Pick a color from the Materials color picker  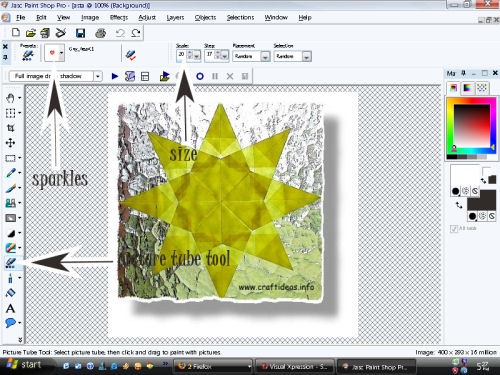point(471,127)
